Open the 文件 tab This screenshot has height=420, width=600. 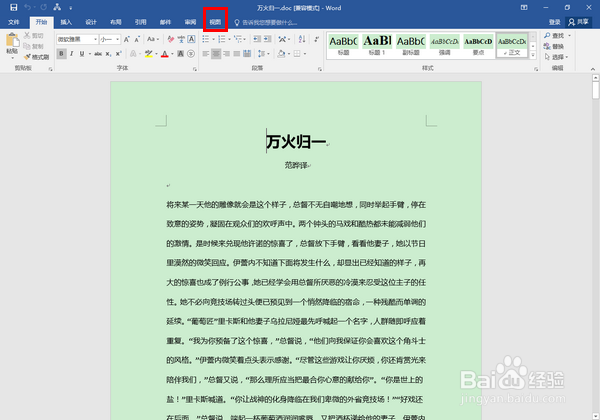coord(14,22)
